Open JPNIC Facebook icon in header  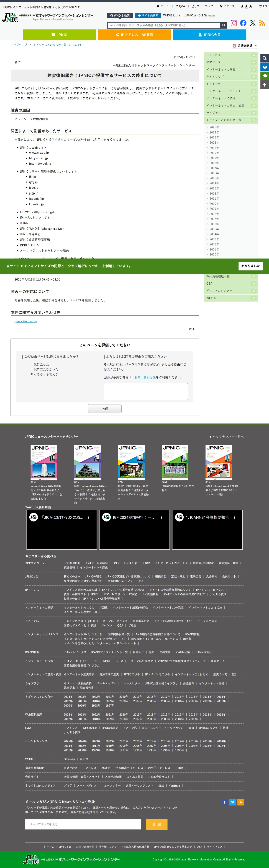(243, 23)
